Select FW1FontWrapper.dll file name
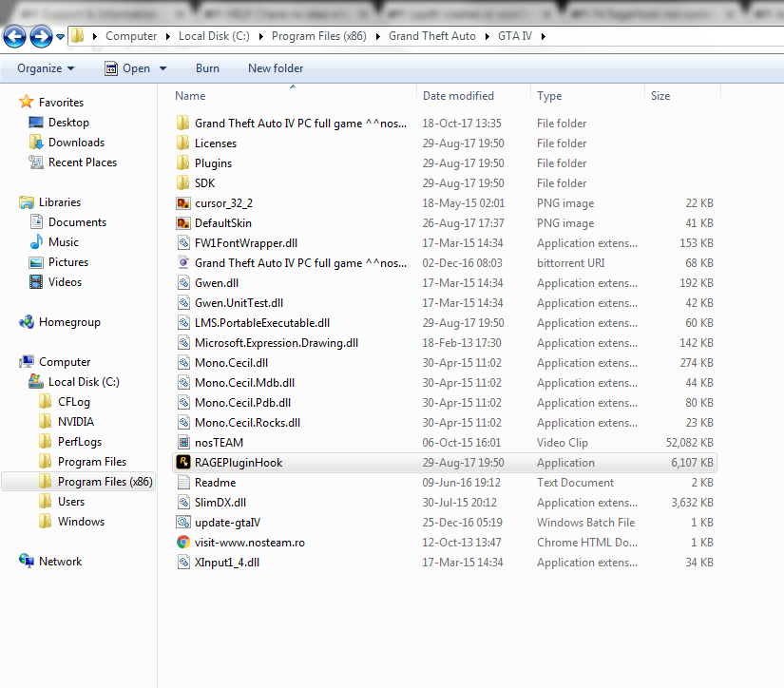 click(246, 243)
